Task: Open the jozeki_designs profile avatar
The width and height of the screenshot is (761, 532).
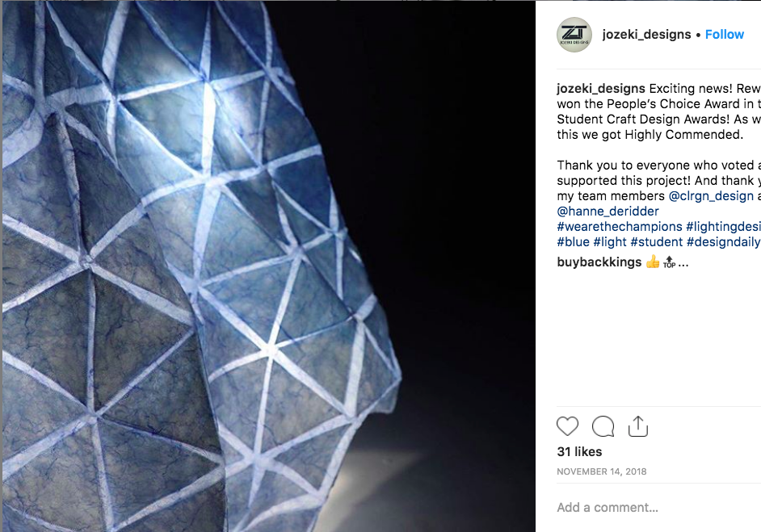Action: coord(574,35)
